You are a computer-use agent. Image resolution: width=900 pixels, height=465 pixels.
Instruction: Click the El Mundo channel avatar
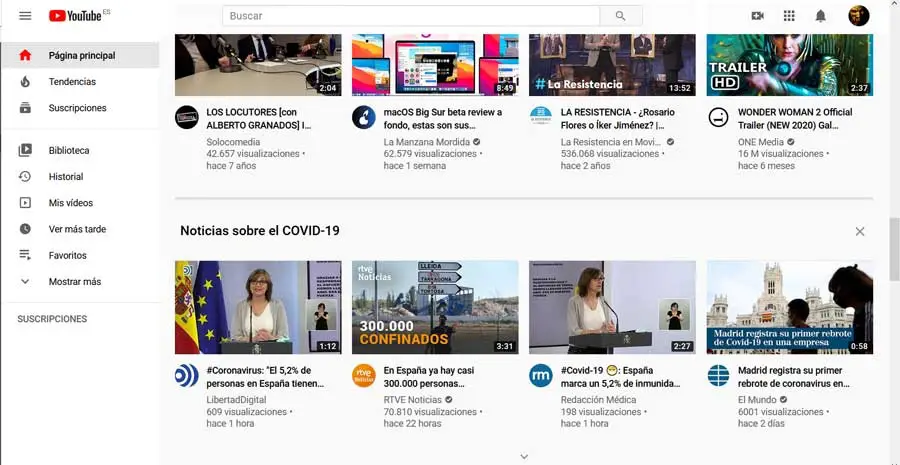click(x=719, y=375)
